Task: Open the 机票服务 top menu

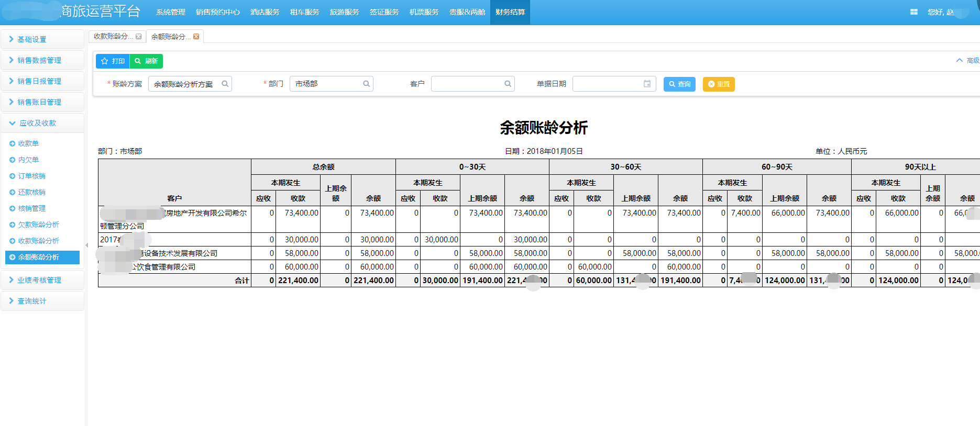Action: [x=424, y=12]
